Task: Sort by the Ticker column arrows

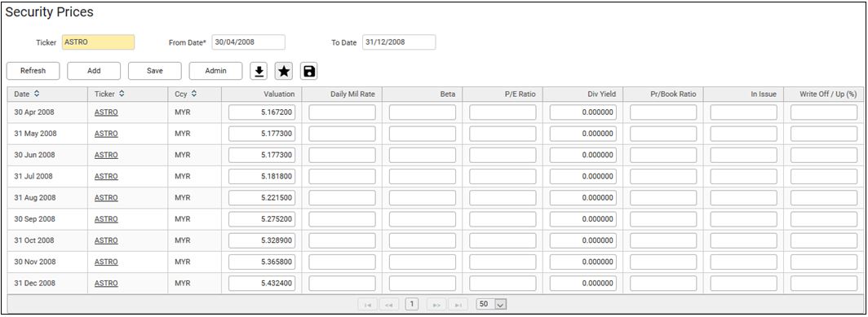Action: 122,94
